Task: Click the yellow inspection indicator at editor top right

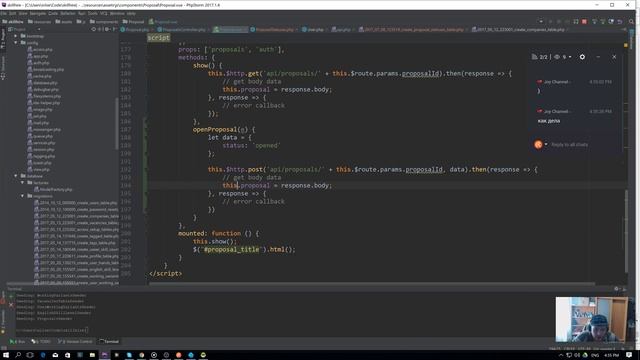Action: (626, 45)
